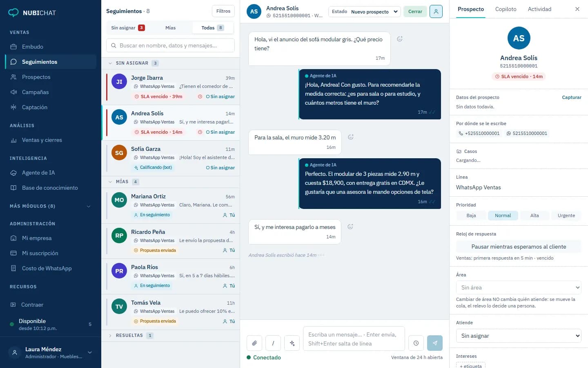Set priority to Normal
588x368 pixels.
point(503,215)
